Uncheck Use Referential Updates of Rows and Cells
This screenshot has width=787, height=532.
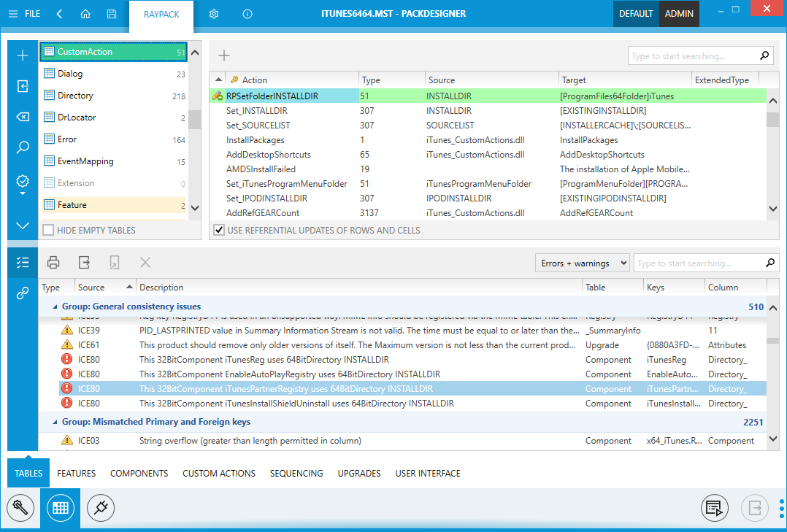[219, 231]
